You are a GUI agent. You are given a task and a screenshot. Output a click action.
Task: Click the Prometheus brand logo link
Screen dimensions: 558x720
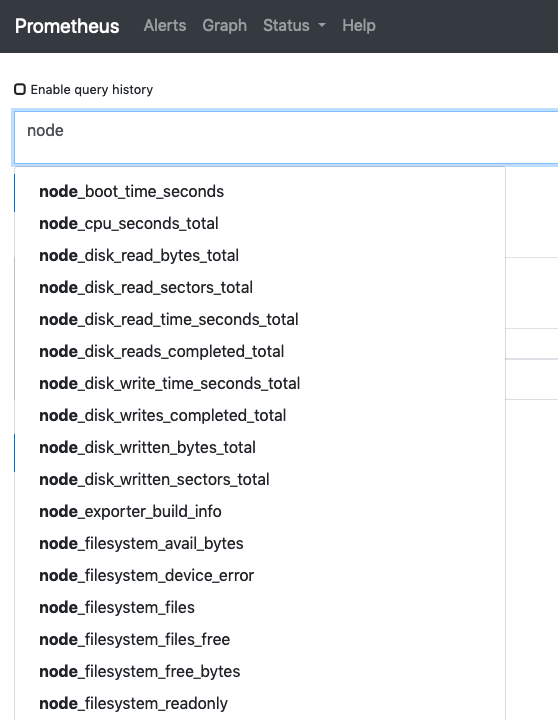[x=67, y=26]
